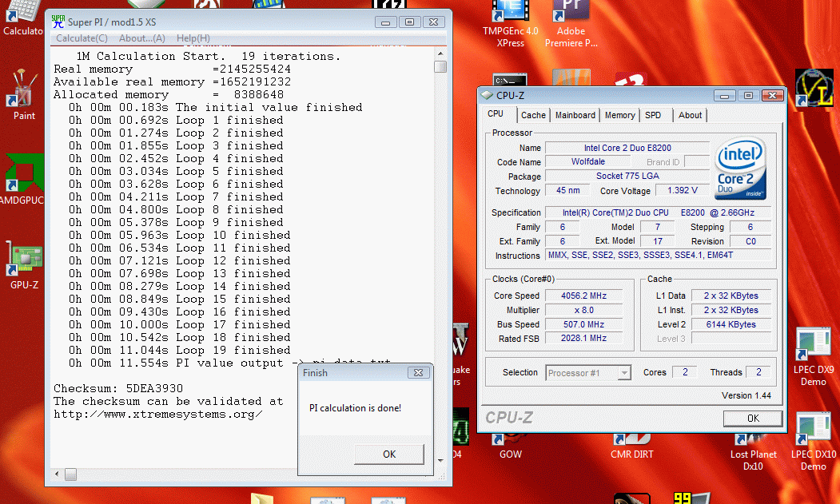Click the processor name Intel Core 2 Duo E8200
This screenshot has width=840, height=504.
(x=627, y=148)
